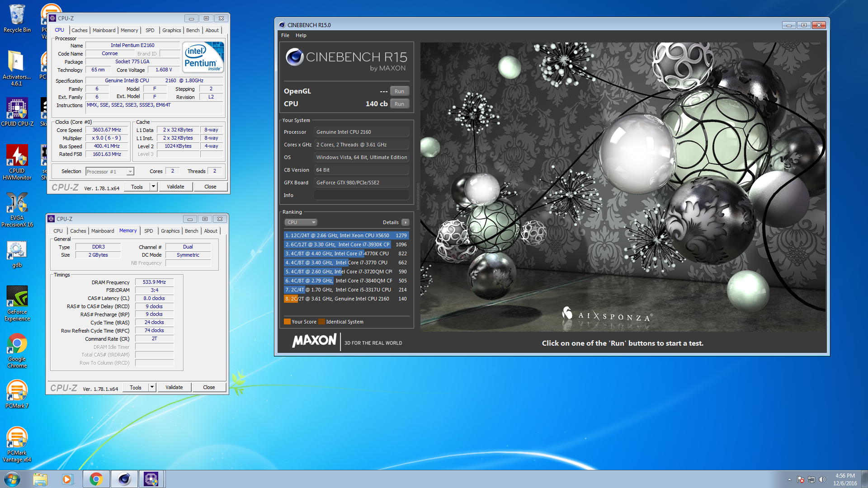Run the OpenGL benchmark
This screenshot has height=488, width=868.
tap(399, 91)
